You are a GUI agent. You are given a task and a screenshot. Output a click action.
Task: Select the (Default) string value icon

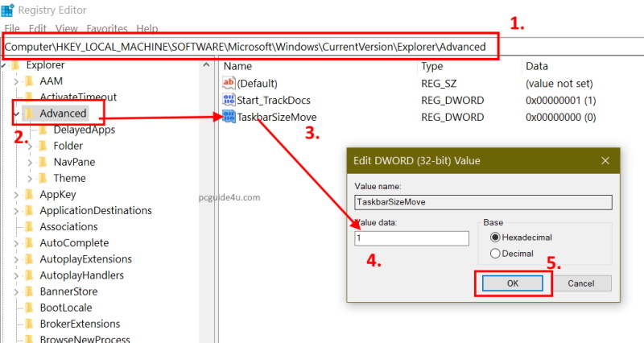(229, 83)
